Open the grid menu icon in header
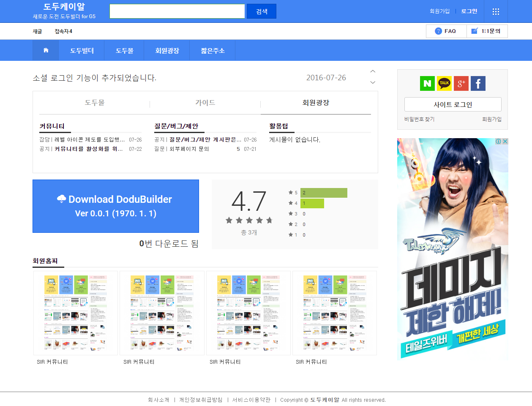The width and height of the screenshot is (532, 406). (x=496, y=11)
